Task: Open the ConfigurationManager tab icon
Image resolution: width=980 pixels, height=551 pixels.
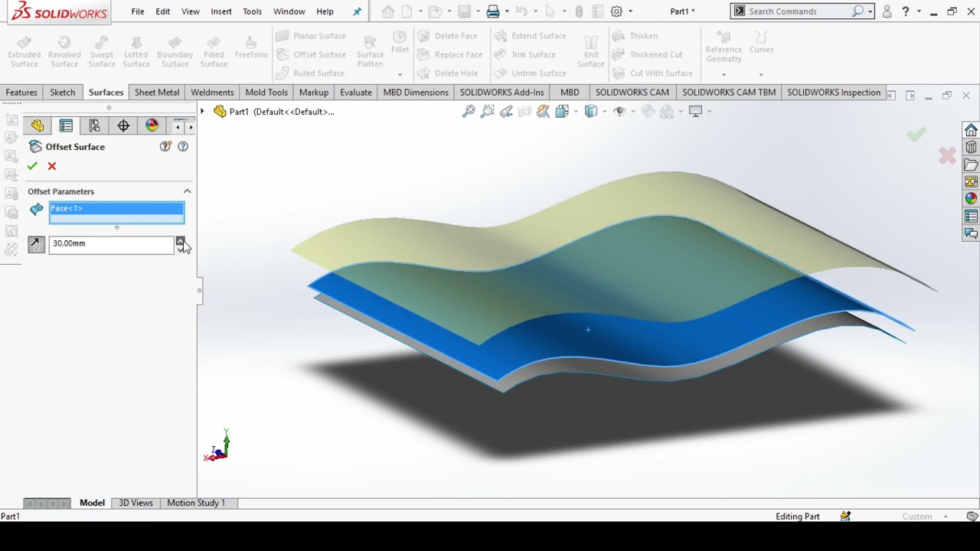Action: (94, 126)
